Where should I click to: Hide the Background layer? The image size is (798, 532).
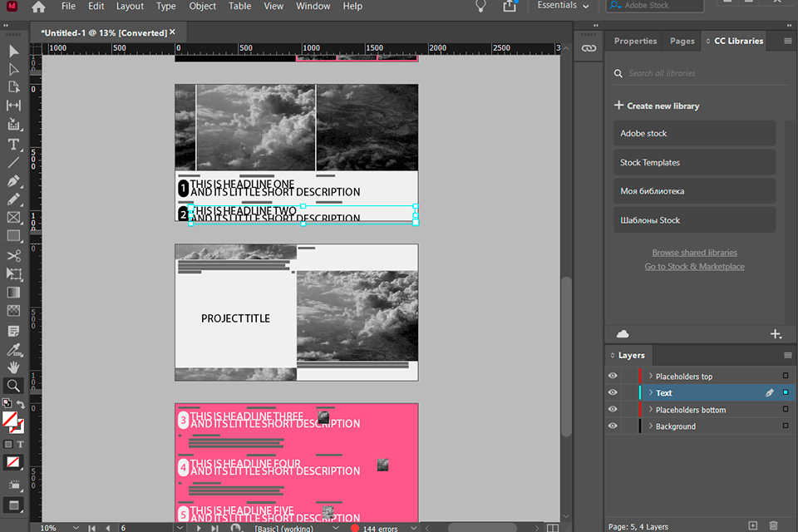613,426
